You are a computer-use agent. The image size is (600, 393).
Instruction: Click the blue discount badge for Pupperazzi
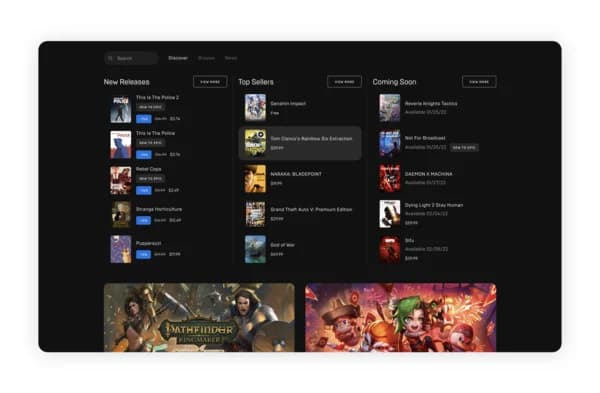pos(143,254)
